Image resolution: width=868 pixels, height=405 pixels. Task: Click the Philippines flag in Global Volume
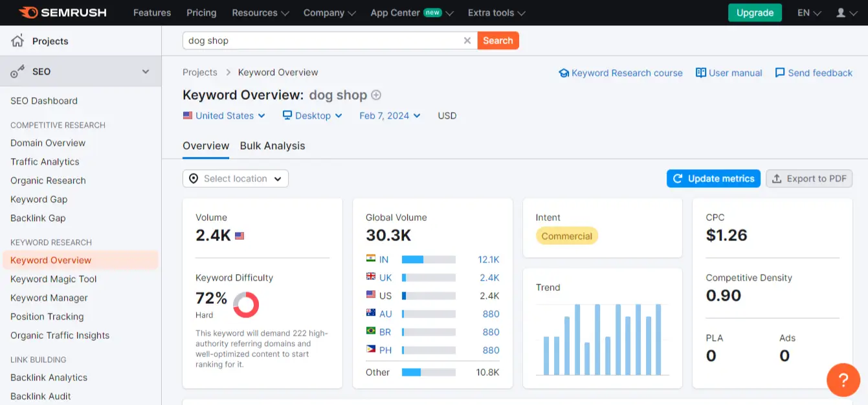(x=371, y=349)
